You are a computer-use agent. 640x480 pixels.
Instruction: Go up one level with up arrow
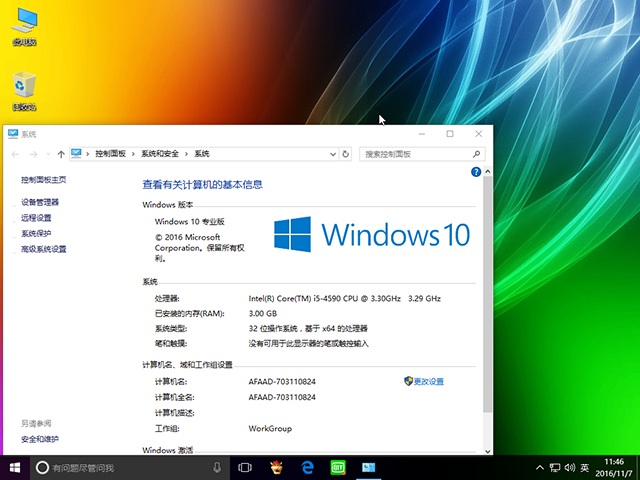[61, 154]
